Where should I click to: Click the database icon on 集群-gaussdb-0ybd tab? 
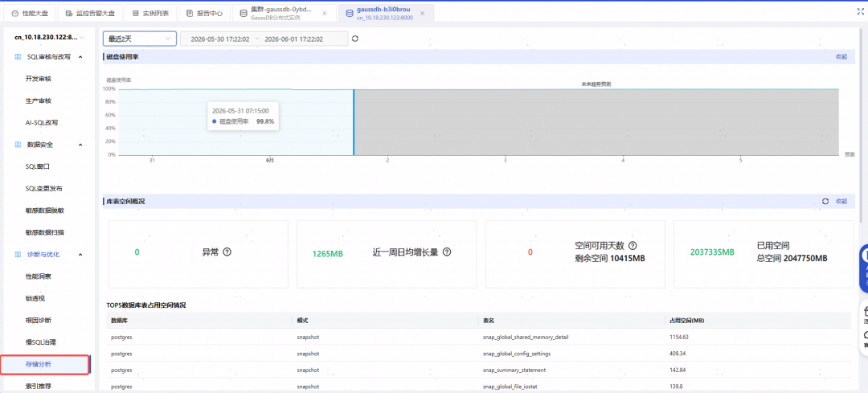pos(244,13)
